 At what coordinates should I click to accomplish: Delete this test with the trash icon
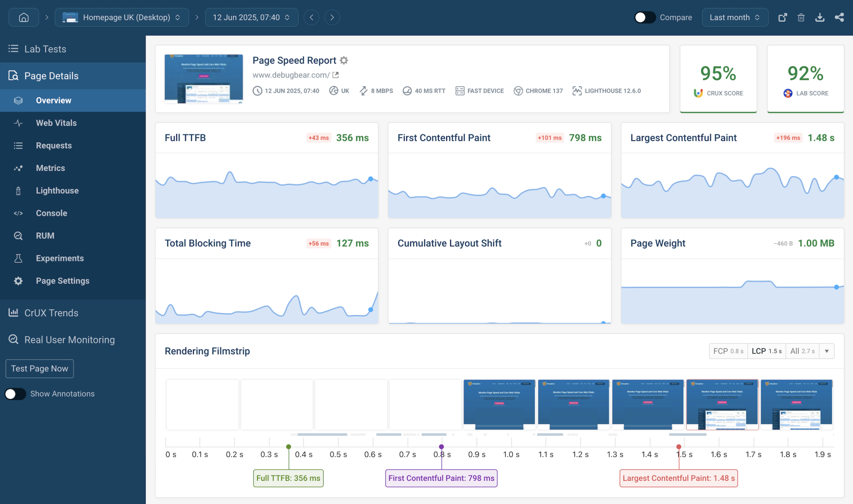click(x=801, y=17)
